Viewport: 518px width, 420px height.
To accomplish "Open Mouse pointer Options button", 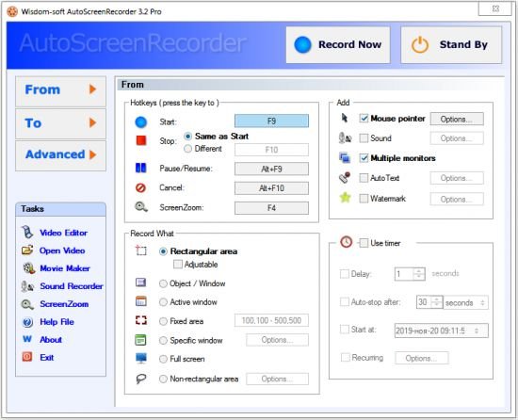I will 457,119.
